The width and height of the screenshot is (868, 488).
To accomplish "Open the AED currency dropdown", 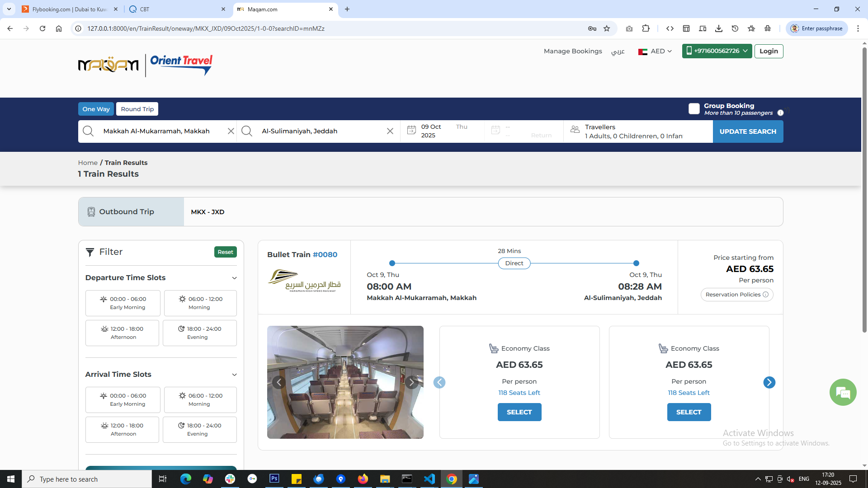I will (x=656, y=51).
